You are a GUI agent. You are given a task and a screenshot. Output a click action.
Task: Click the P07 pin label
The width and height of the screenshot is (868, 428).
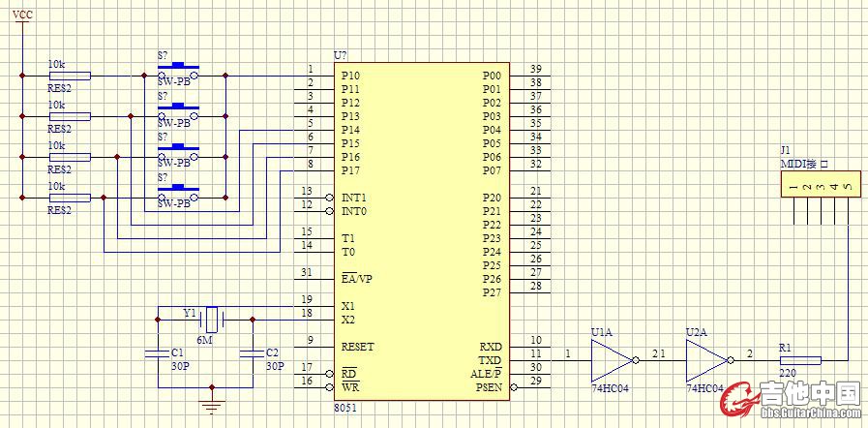492,170
